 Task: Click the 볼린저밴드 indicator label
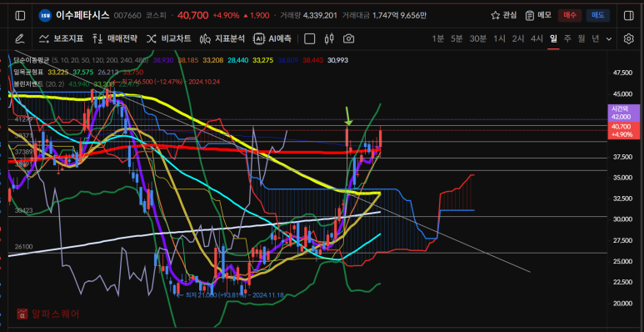28,83
